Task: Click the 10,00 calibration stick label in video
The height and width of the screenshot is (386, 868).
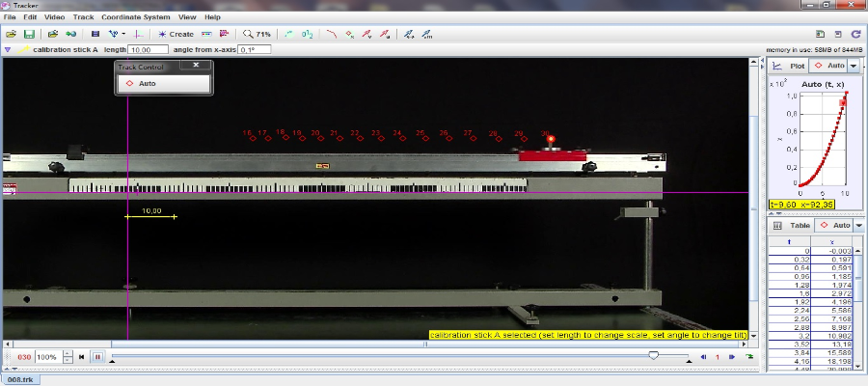Action: (151, 211)
